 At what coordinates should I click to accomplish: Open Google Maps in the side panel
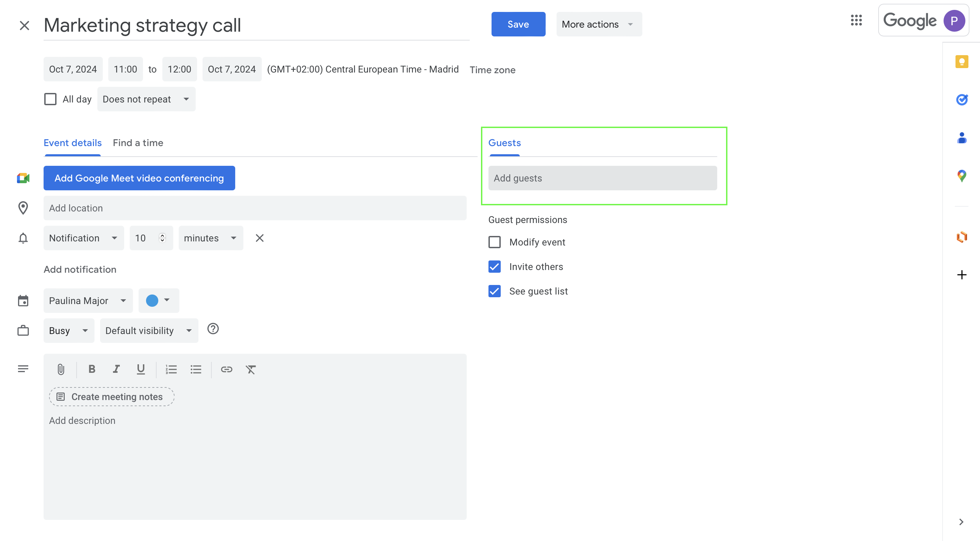[962, 176]
